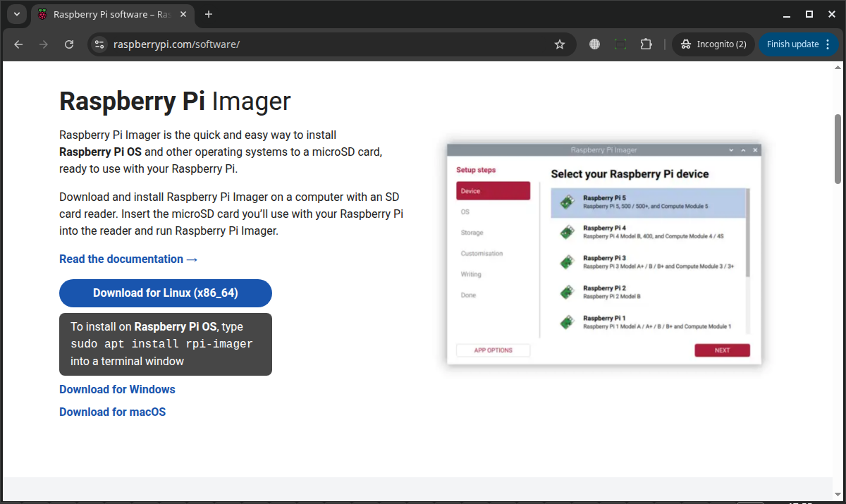Minimize the Chrome browser window
The width and height of the screenshot is (846, 504).
tap(787, 14)
